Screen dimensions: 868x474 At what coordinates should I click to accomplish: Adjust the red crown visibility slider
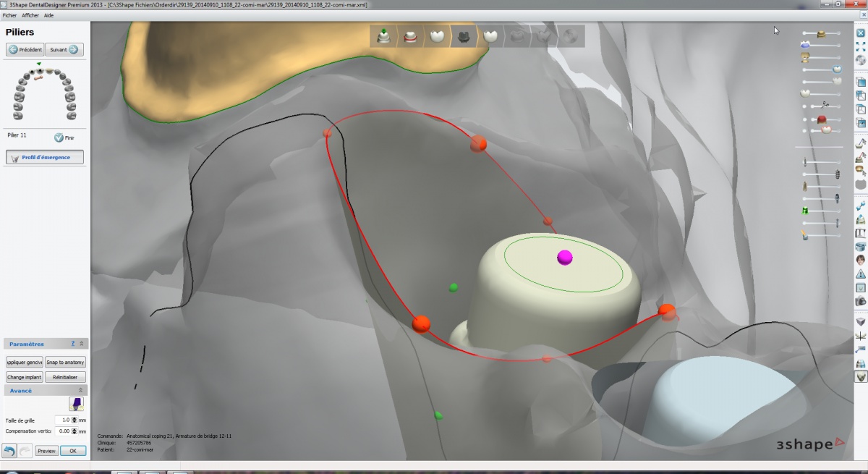[x=822, y=119]
